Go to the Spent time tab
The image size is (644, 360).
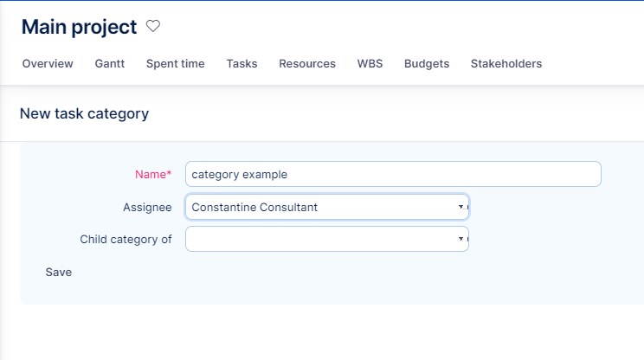click(176, 64)
